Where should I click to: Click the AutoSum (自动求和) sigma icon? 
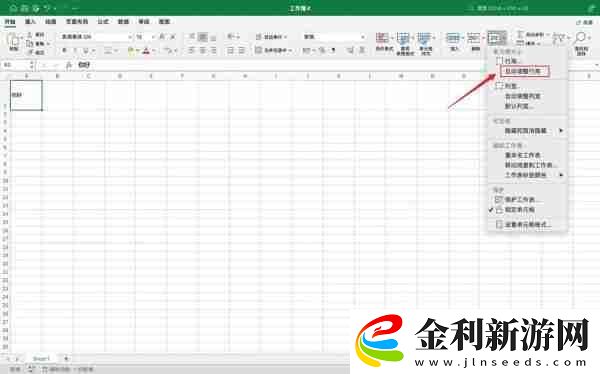(520, 35)
